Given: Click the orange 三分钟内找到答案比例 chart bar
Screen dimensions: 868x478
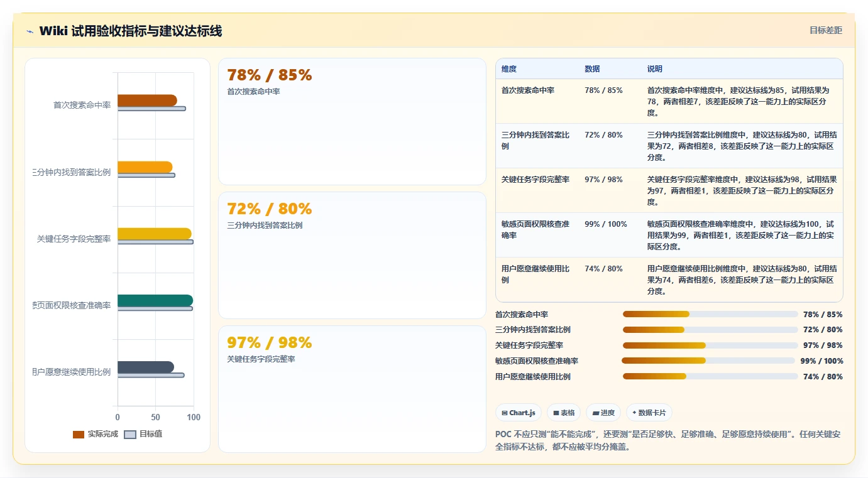Looking at the screenshot, I should 145,167.
